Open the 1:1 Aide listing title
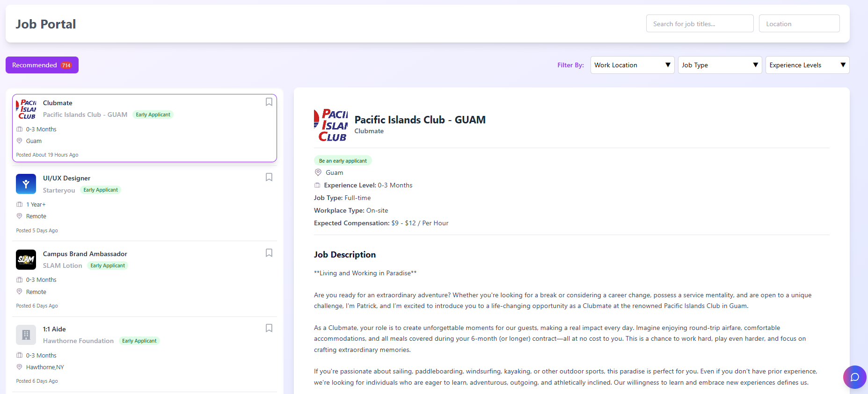The width and height of the screenshot is (868, 394). pos(54,329)
